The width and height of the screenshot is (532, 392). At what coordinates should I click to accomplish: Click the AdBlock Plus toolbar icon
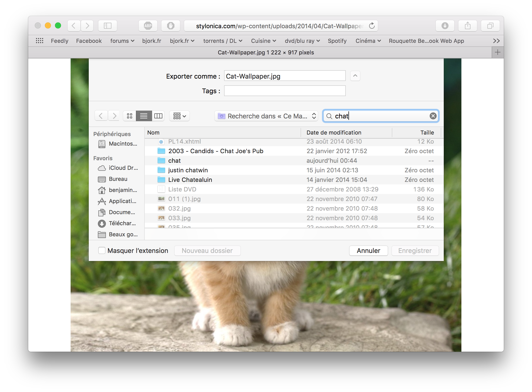point(148,26)
